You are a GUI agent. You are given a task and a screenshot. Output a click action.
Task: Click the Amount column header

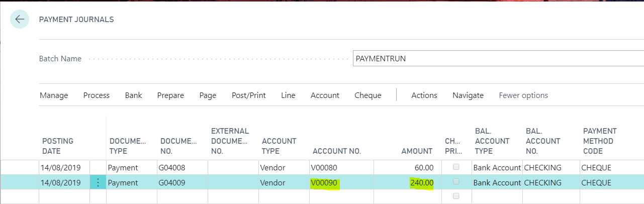(416, 151)
